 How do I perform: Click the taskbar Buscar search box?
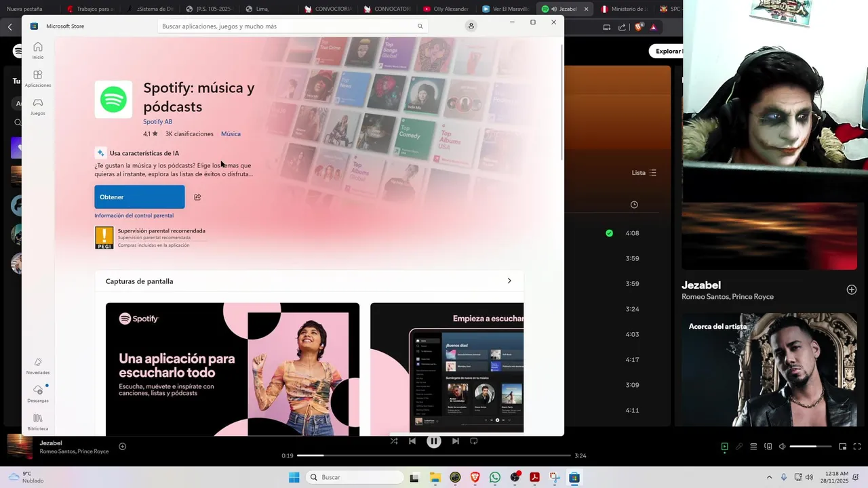point(355,477)
